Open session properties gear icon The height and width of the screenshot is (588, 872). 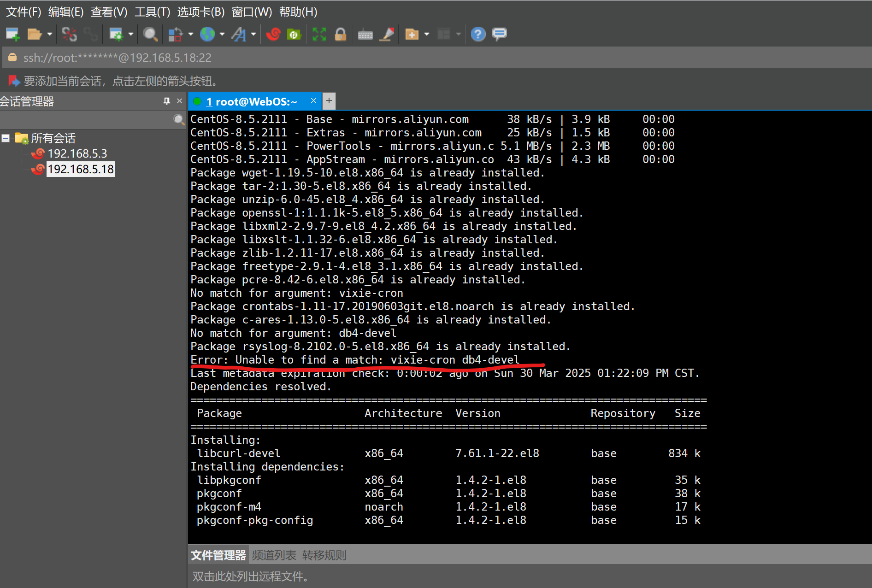[116, 34]
